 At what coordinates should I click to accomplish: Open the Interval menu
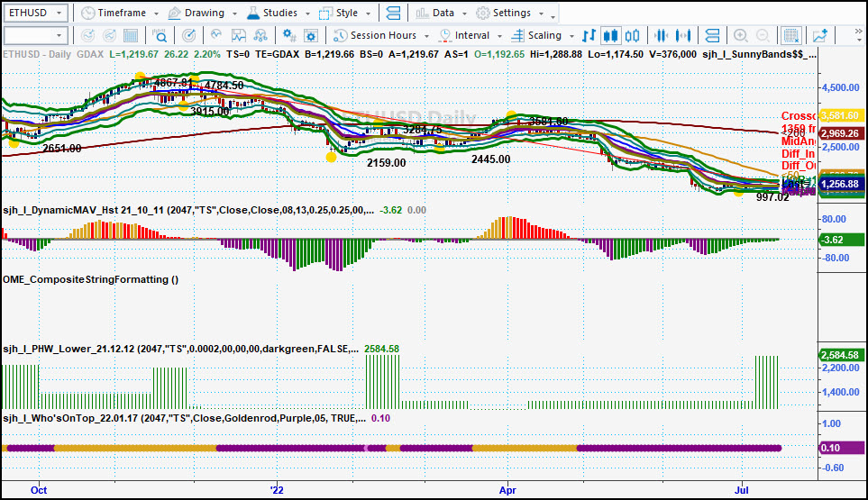(464, 35)
